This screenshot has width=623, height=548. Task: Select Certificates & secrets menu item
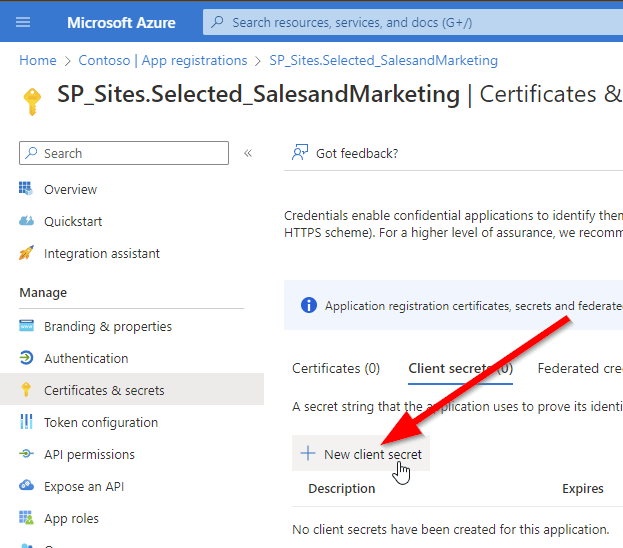click(x=132, y=389)
